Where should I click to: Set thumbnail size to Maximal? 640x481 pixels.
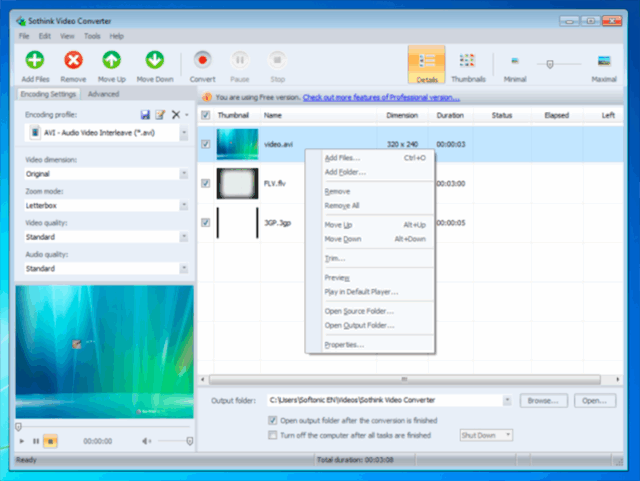(604, 61)
